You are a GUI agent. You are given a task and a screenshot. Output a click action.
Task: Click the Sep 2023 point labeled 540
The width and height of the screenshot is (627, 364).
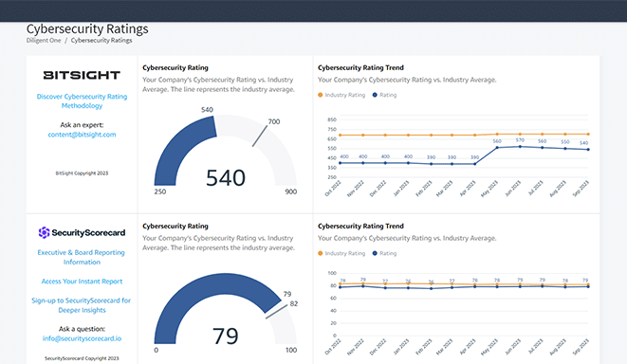coord(588,150)
